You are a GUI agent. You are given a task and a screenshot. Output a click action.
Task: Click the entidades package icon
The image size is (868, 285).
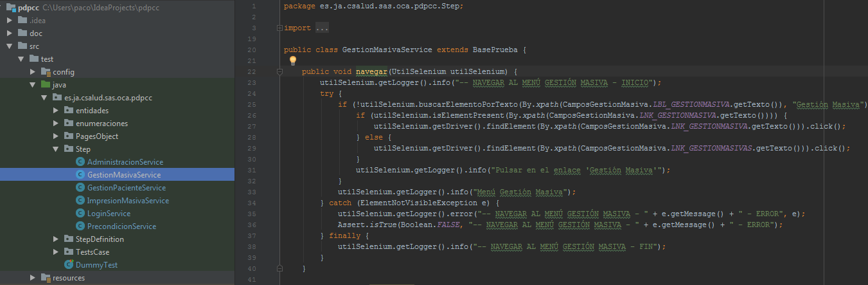click(x=69, y=111)
